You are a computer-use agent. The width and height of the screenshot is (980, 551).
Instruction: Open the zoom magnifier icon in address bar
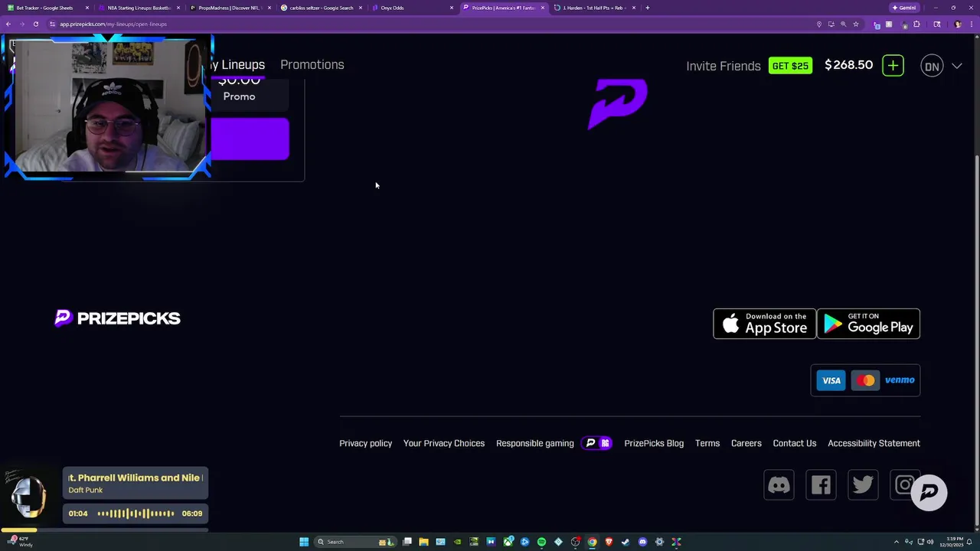tap(844, 24)
